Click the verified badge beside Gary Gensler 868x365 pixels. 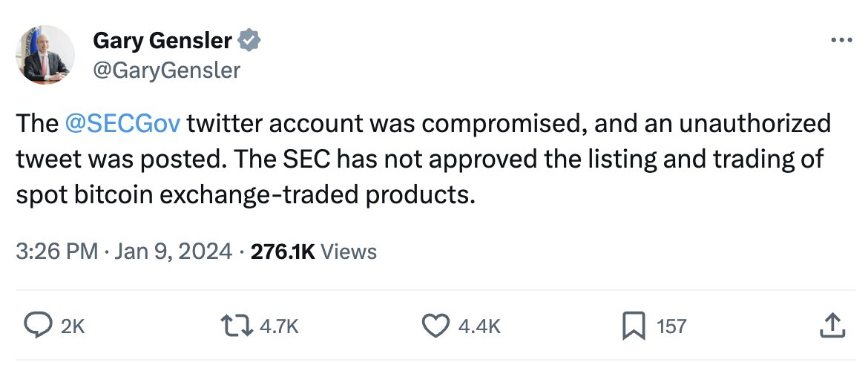pos(249,42)
